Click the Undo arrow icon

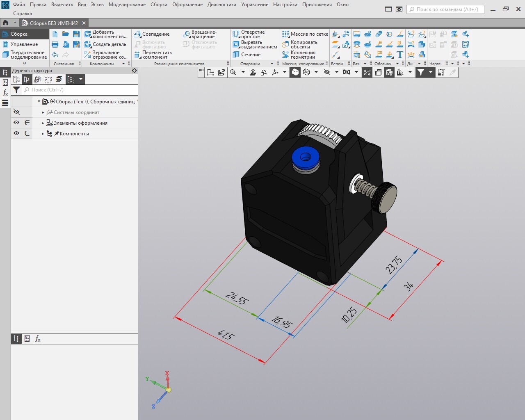tap(55, 55)
